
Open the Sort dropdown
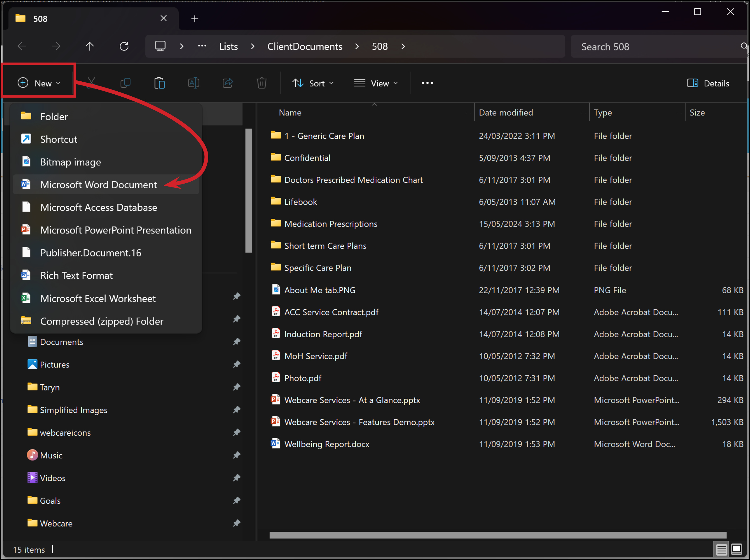click(x=313, y=83)
